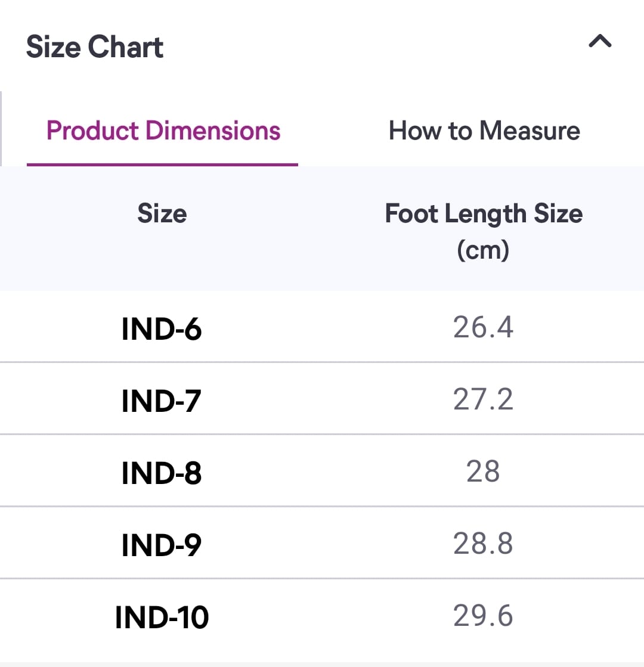Image resolution: width=644 pixels, height=667 pixels.
Task: Click the divider line below IND-9 row
Action: pyautogui.click(x=322, y=578)
